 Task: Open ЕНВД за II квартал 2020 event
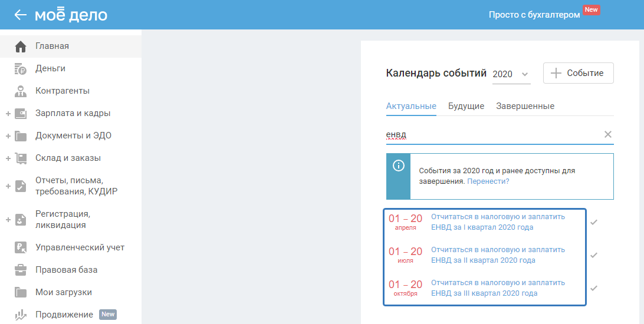(x=498, y=254)
